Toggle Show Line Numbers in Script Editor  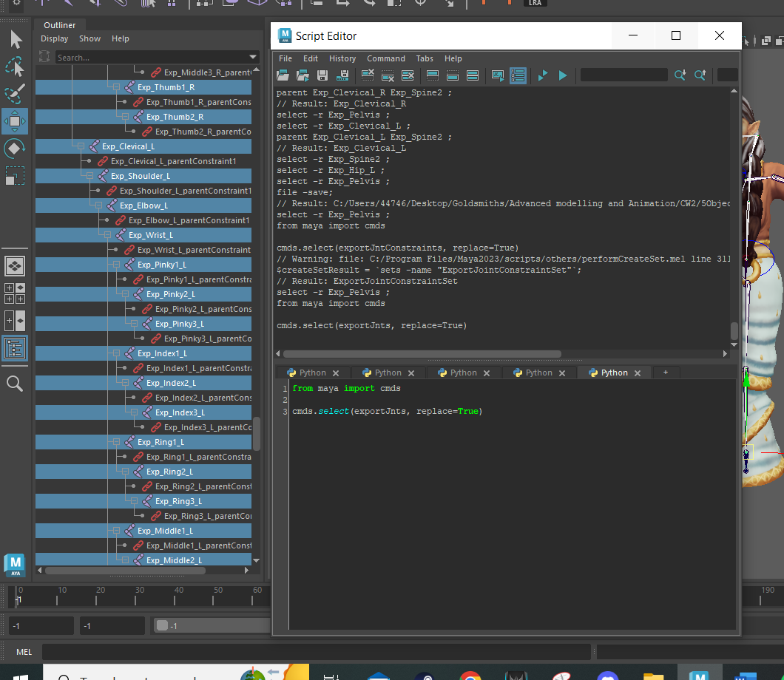(x=518, y=75)
